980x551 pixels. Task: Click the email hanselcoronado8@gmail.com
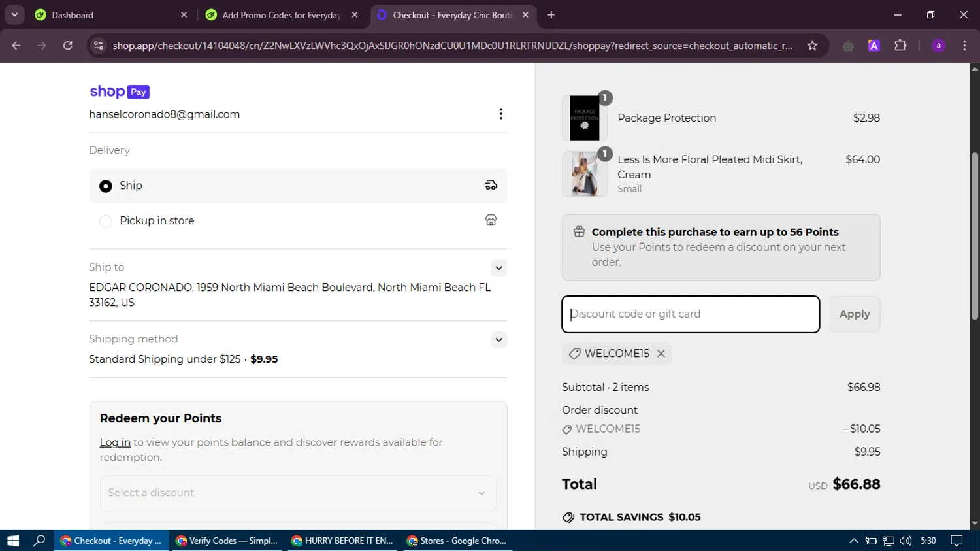point(165,114)
